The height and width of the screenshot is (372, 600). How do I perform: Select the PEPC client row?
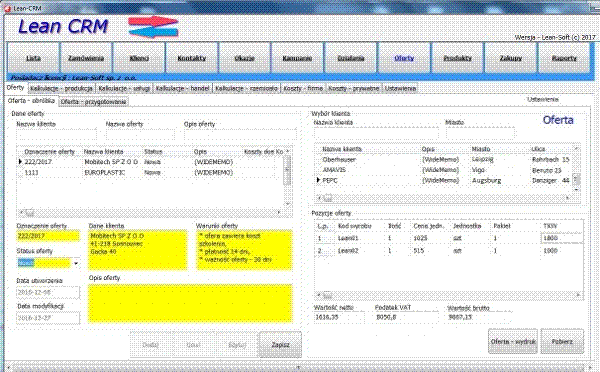(444, 180)
